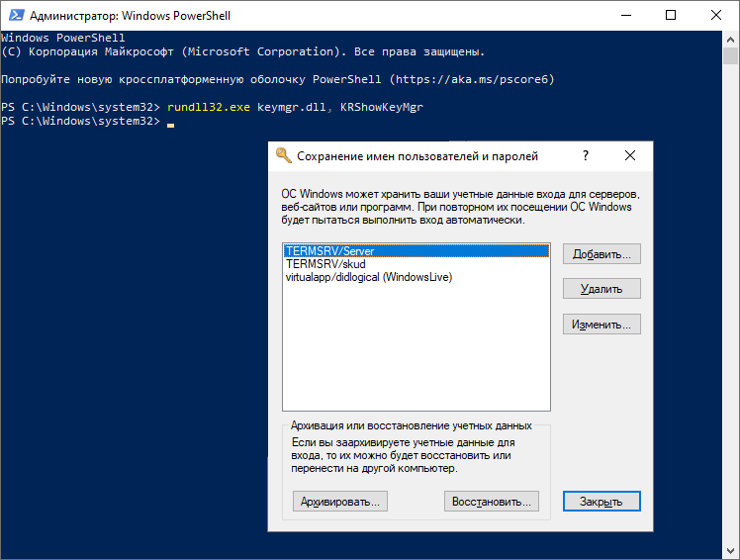Select the virtualapp/didlogical (WindowsLive) entry
740x560 pixels.
(x=416, y=277)
